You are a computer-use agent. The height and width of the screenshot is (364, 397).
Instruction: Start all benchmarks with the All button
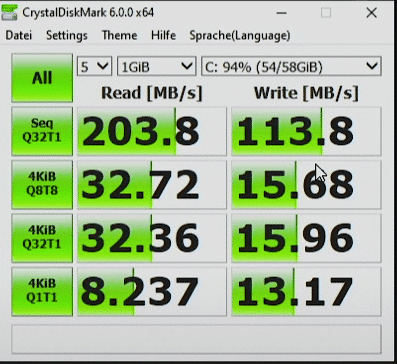(x=42, y=78)
